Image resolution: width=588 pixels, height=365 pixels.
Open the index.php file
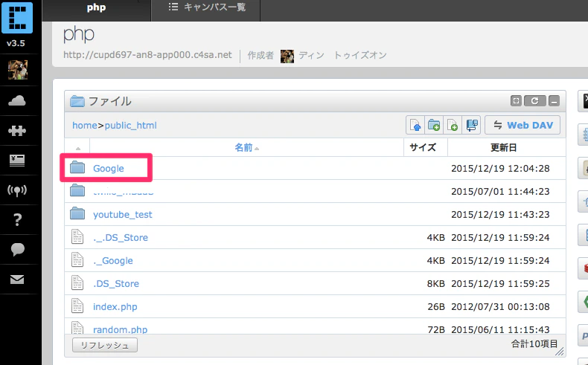115,306
